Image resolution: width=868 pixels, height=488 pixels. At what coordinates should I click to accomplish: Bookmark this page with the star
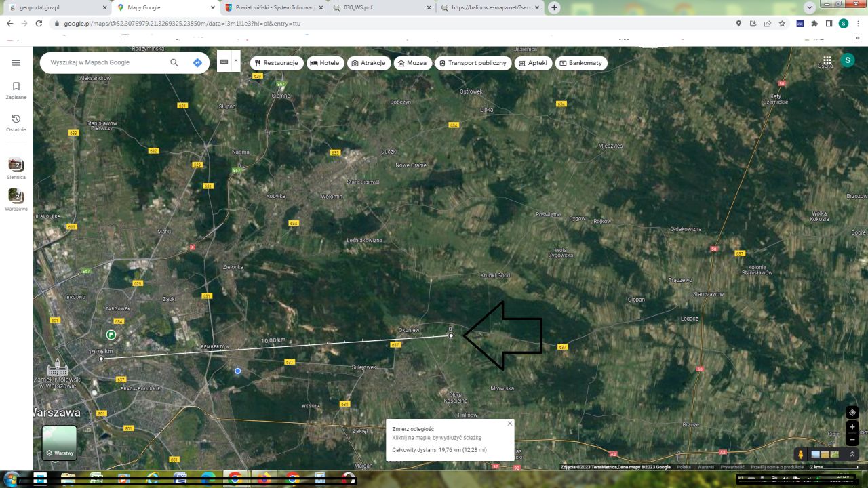coord(782,23)
